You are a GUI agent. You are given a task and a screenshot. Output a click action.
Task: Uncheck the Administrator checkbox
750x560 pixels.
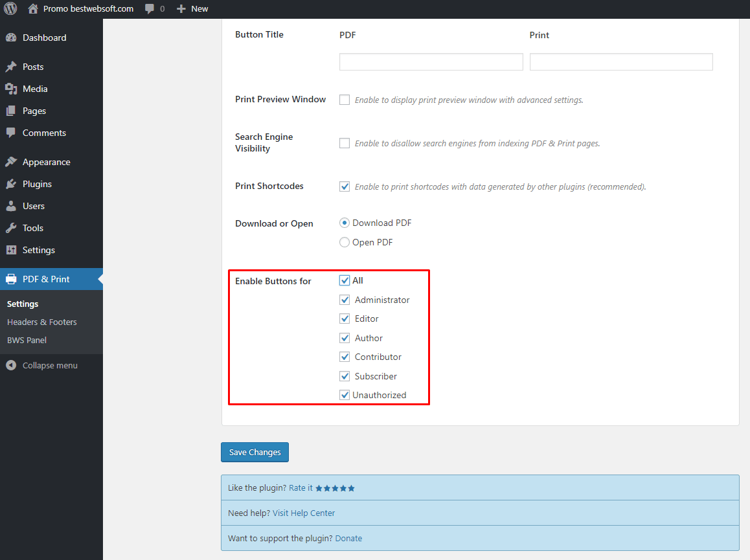pyautogui.click(x=345, y=300)
